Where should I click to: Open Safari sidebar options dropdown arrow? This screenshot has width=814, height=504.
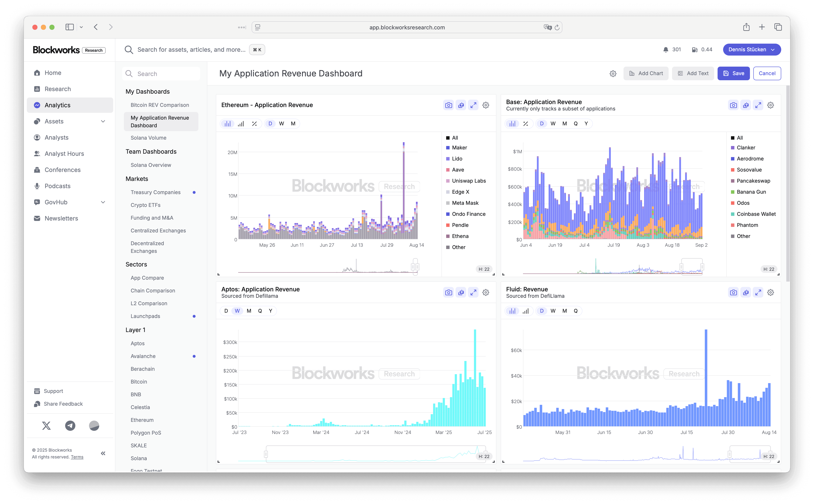coord(81,27)
